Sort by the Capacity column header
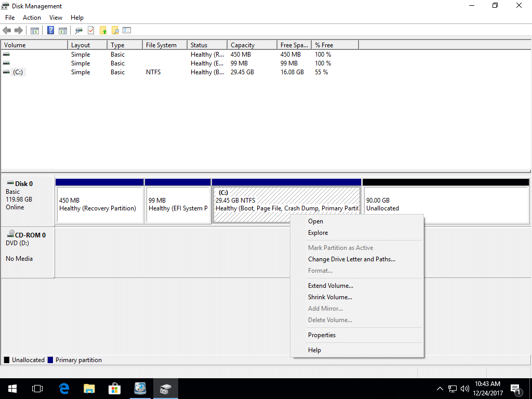The width and height of the screenshot is (532, 399). [x=252, y=45]
